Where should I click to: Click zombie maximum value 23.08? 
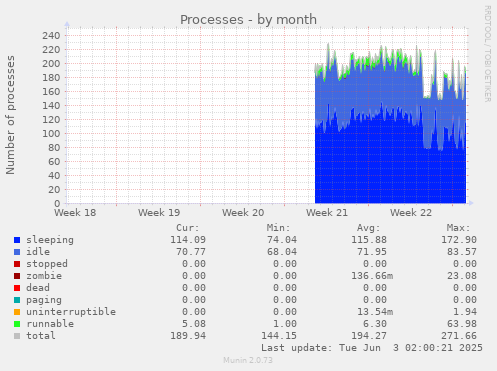click(462, 276)
